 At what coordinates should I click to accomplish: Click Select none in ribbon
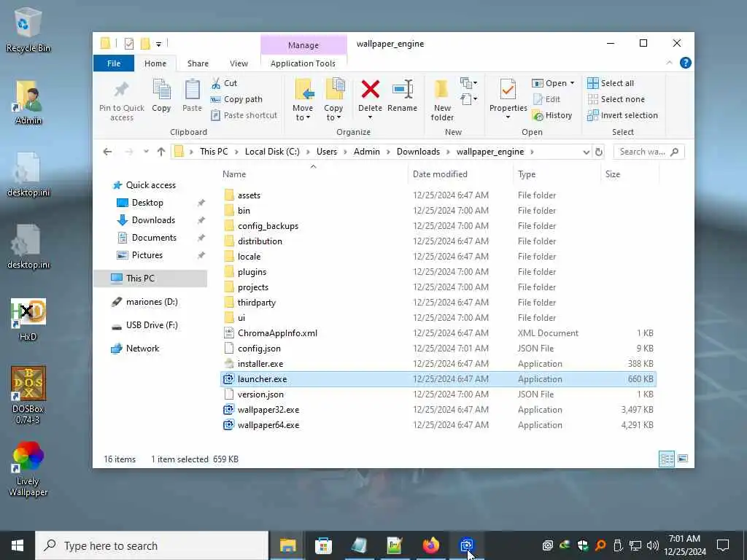click(616, 99)
